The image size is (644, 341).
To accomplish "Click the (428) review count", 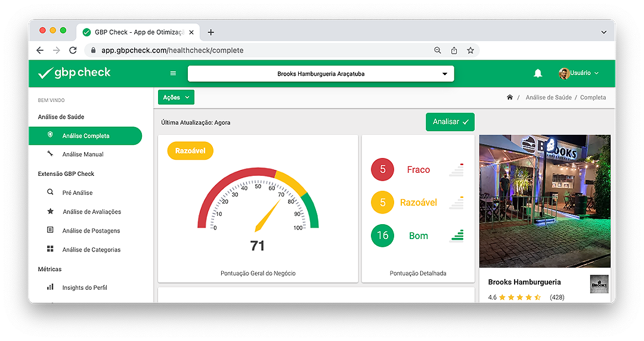I will click(x=557, y=297).
